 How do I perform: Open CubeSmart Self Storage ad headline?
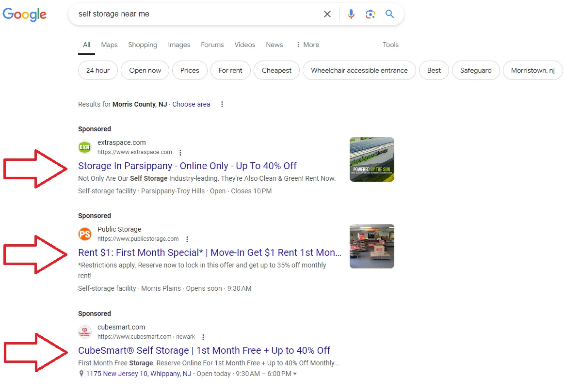click(x=204, y=351)
